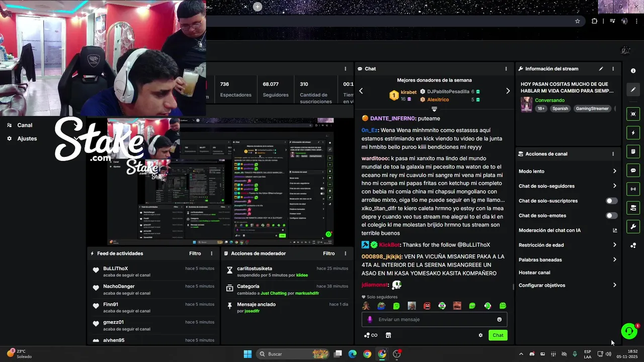Click the Spanish language tag
The image size is (644, 362).
[560, 109]
